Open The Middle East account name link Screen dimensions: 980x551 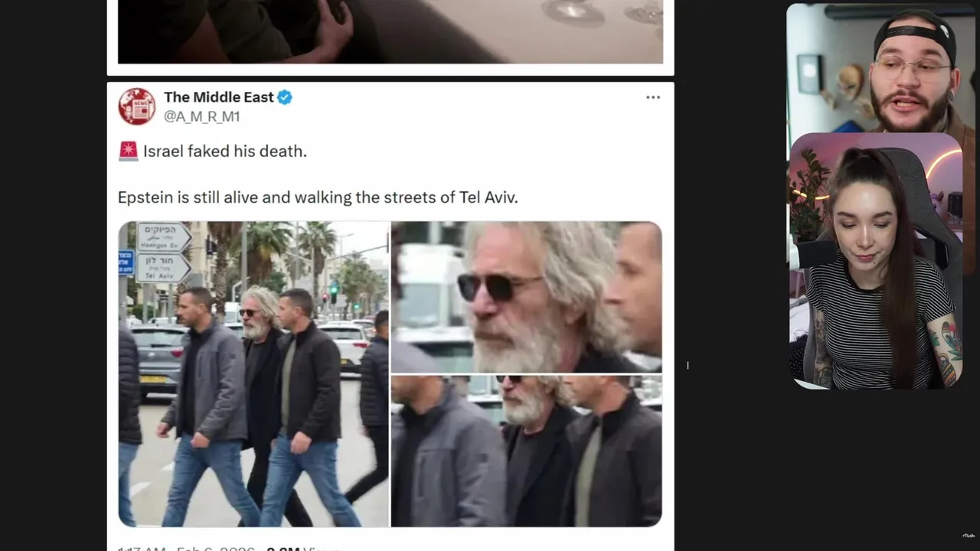coord(218,97)
